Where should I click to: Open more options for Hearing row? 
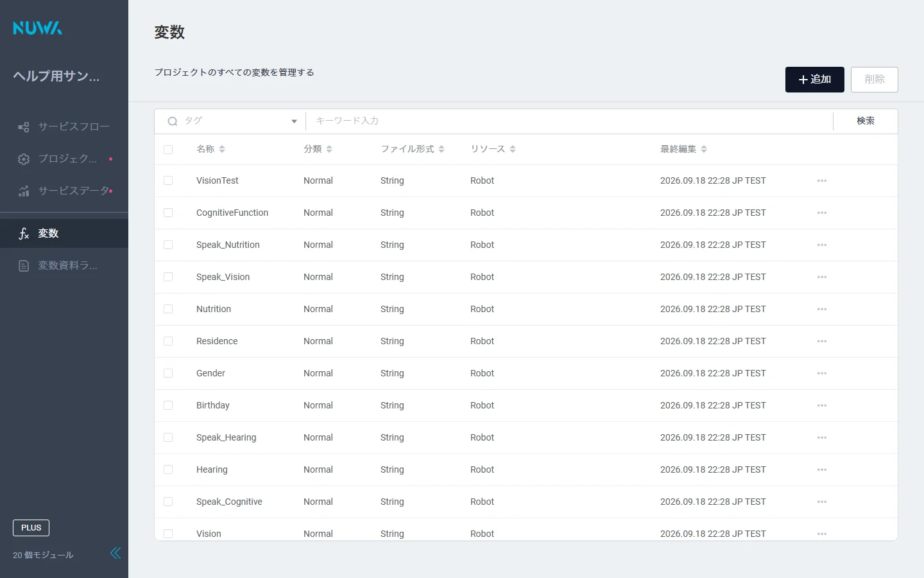click(822, 469)
